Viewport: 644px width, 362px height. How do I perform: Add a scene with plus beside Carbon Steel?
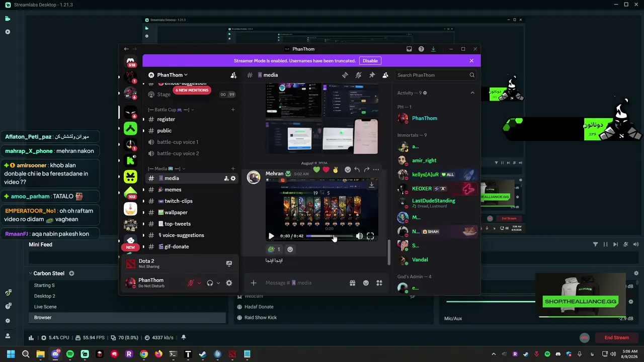tap(71, 274)
